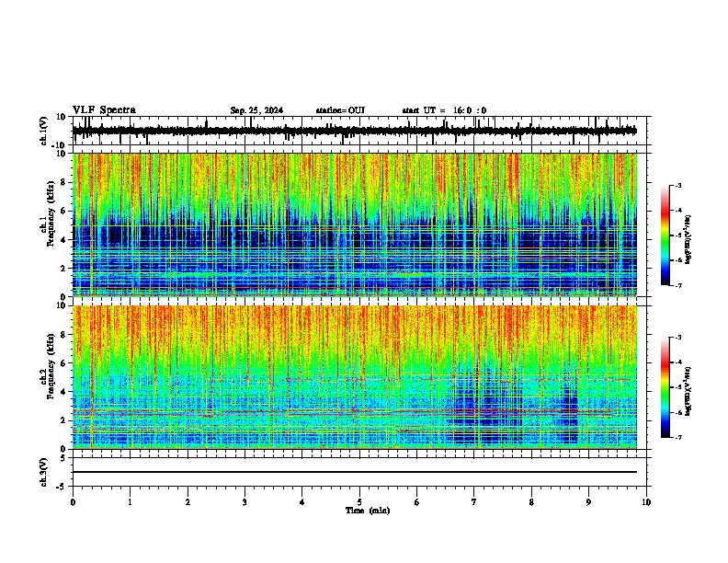Click the "start UT = 16:0 :0" label
This screenshot has width=728, height=563.
[x=444, y=110]
